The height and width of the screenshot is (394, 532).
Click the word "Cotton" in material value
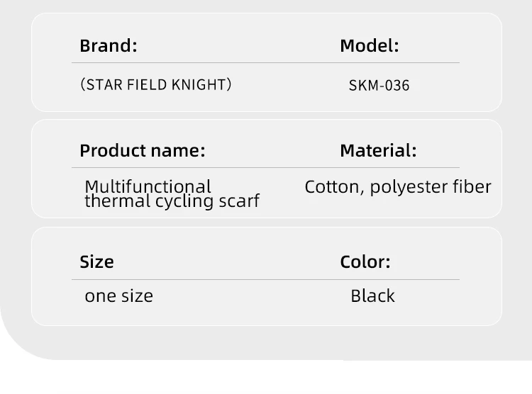333,187
